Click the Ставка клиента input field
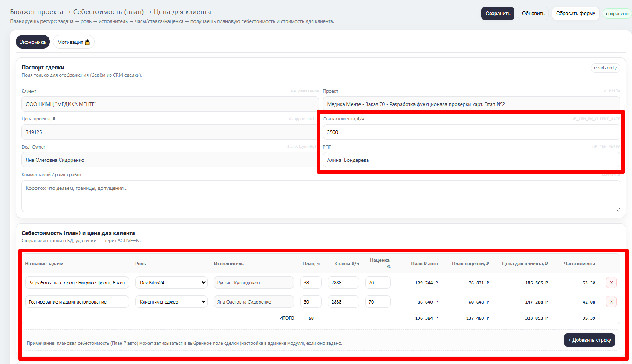632x364 pixels. (471, 132)
